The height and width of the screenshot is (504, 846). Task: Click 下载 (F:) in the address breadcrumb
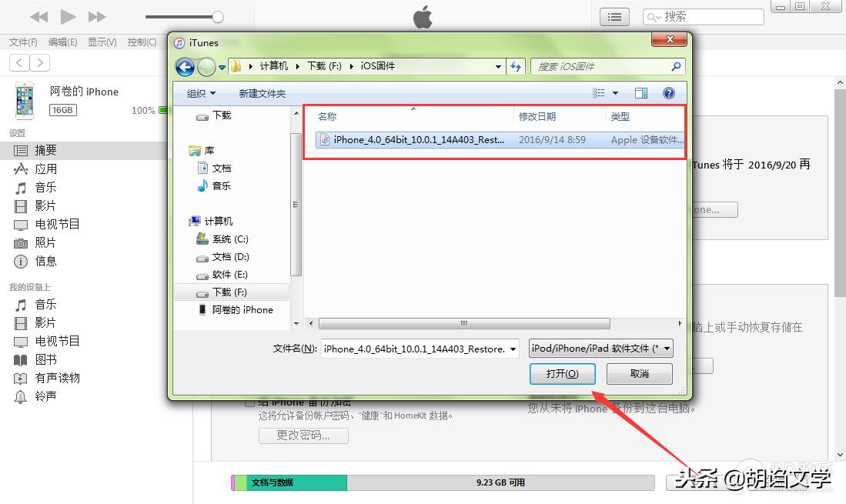324,66
